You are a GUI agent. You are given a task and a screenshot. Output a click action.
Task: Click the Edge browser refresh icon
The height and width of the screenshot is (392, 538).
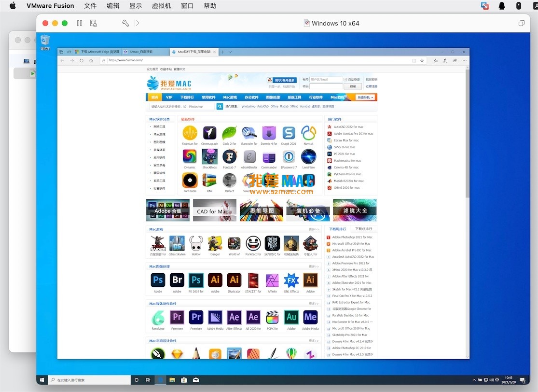(82, 61)
